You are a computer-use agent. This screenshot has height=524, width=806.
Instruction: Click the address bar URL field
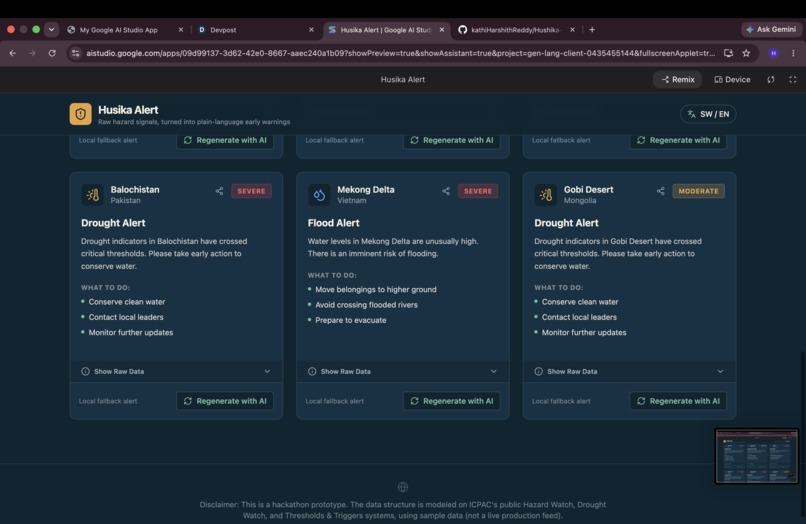pos(400,53)
